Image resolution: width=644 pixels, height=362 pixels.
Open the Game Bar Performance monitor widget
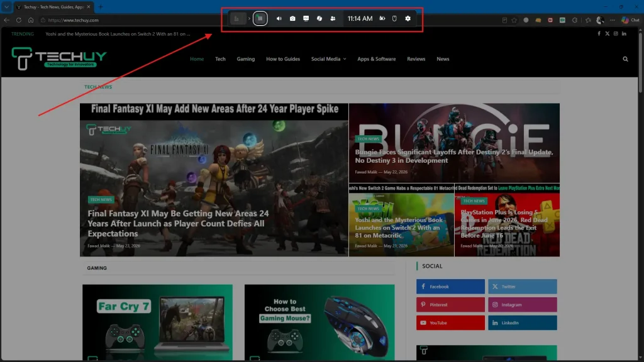pos(306,18)
